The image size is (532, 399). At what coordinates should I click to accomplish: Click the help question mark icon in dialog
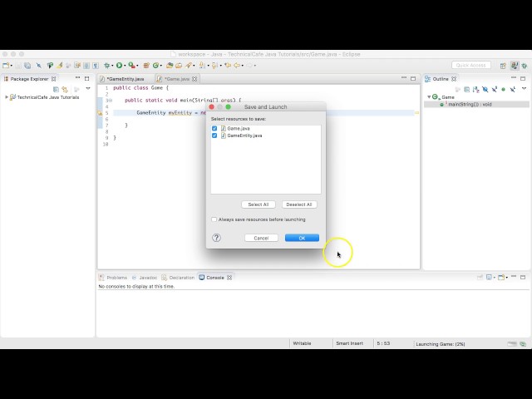pyautogui.click(x=216, y=238)
